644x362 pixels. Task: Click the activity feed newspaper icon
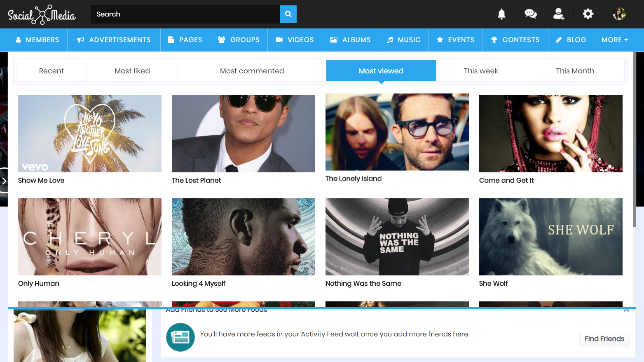click(x=180, y=337)
